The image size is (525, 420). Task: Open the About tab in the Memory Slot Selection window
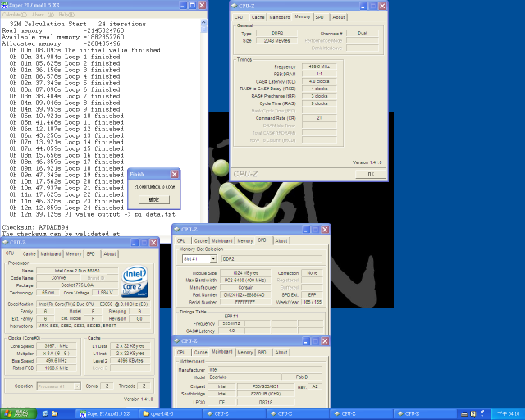(281, 241)
